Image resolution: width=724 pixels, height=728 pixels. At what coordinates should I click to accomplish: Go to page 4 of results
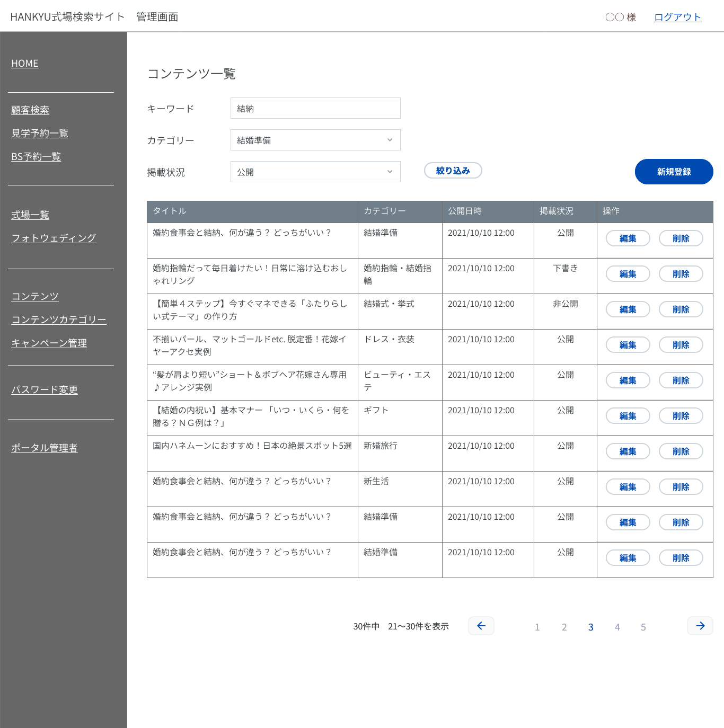[x=617, y=627]
